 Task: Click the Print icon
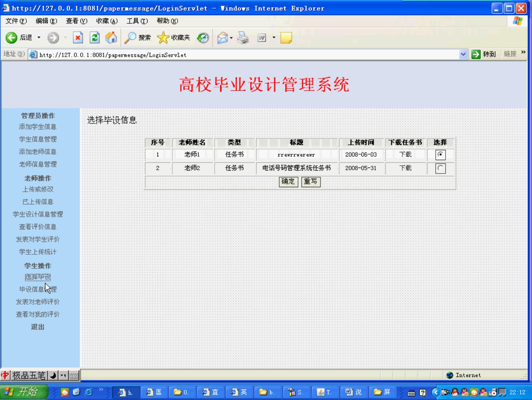243,37
